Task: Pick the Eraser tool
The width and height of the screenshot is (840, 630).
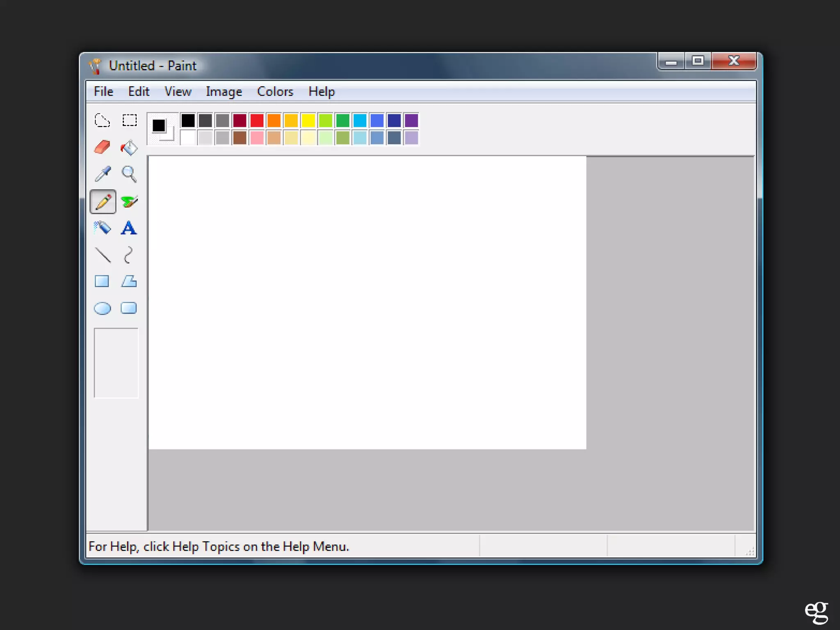Action: tap(102, 147)
